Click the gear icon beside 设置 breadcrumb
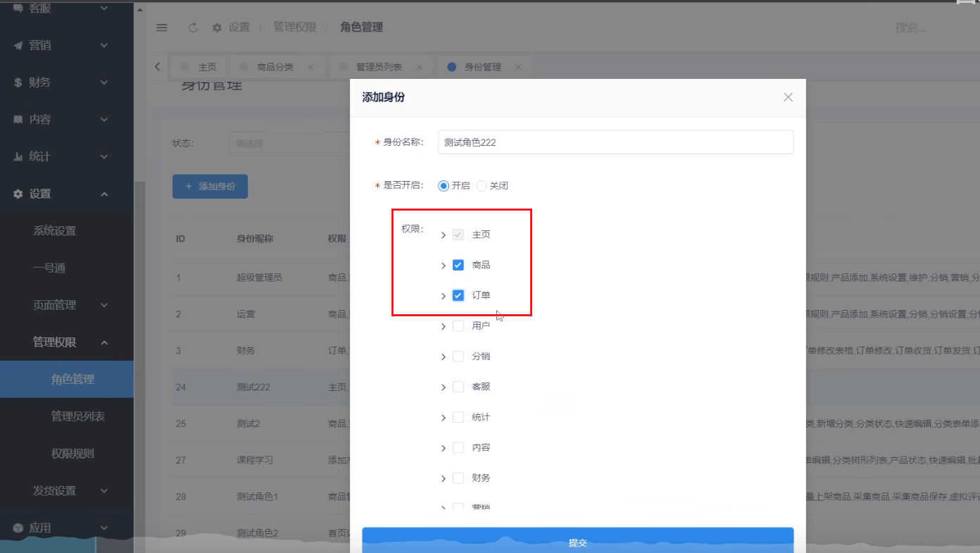This screenshot has height=553, width=980. 217,27
